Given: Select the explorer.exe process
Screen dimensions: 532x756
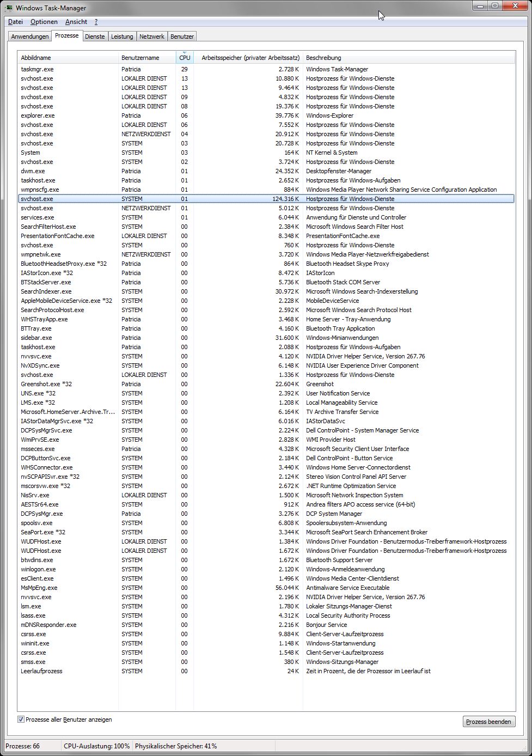Looking at the screenshot, I should pyautogui.click(x=266, y=115).
